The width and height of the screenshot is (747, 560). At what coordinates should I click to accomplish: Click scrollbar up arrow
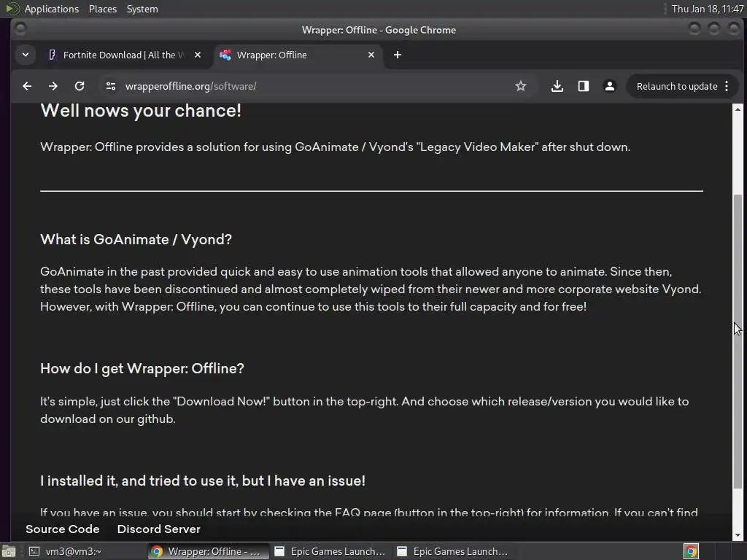tap(738, 109)
